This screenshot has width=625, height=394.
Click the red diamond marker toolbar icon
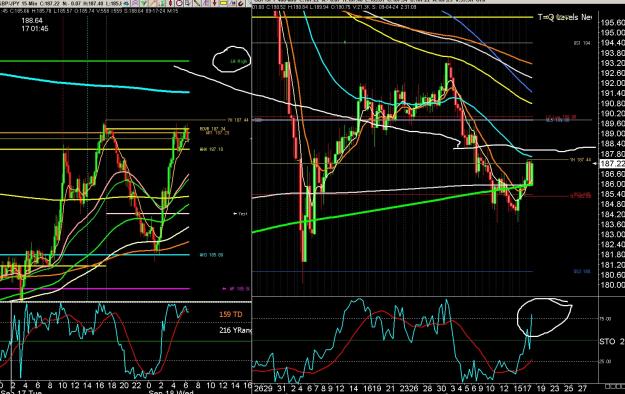(170, 3)
